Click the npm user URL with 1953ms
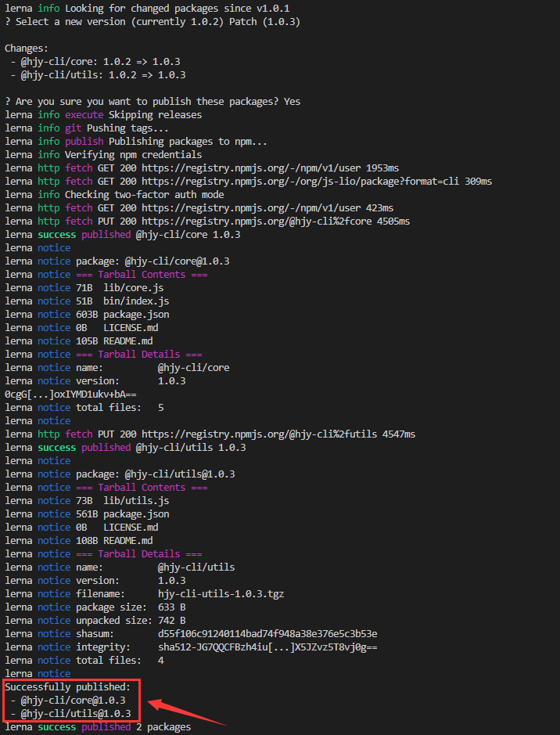 coord(251,168)
